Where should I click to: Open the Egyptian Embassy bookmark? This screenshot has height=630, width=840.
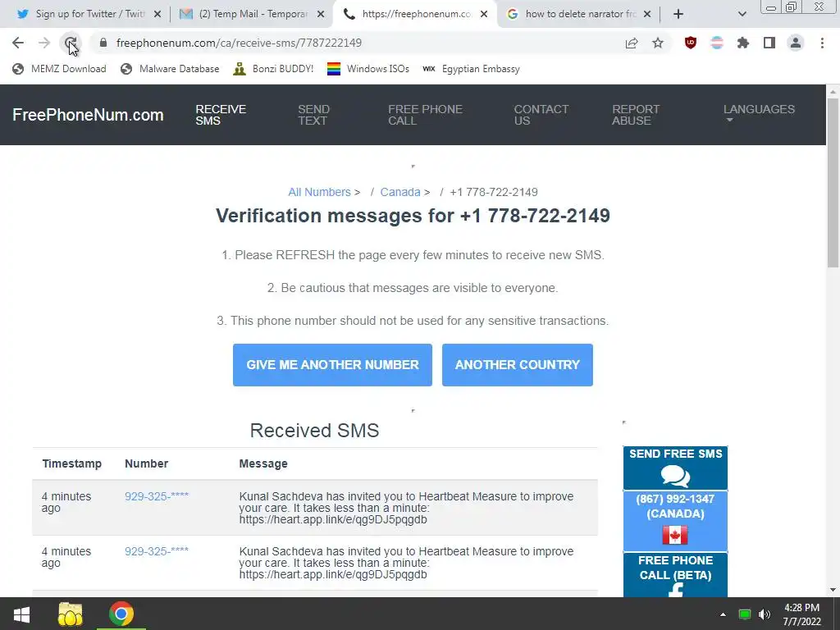pyautogui.click(x=471, y=69)
